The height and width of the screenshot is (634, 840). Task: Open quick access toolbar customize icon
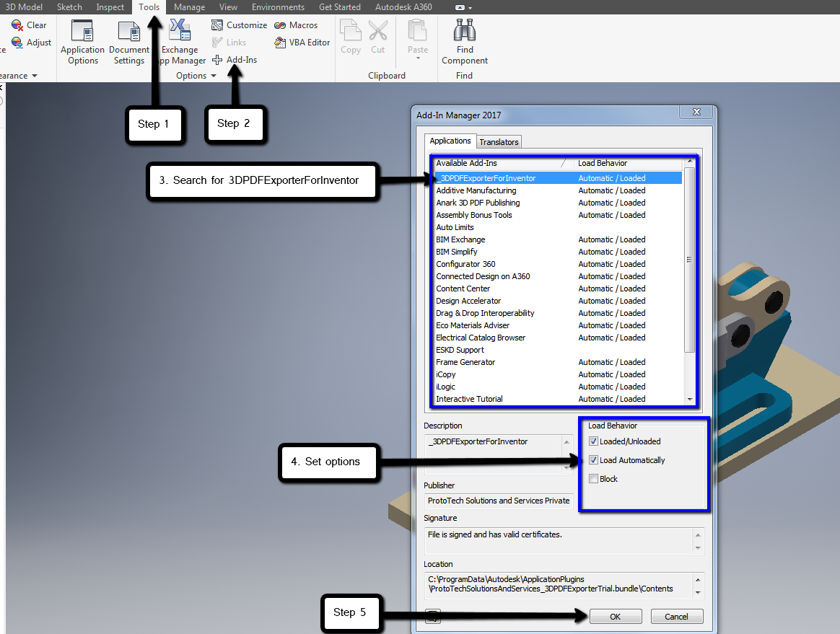(x=464, y=7)
